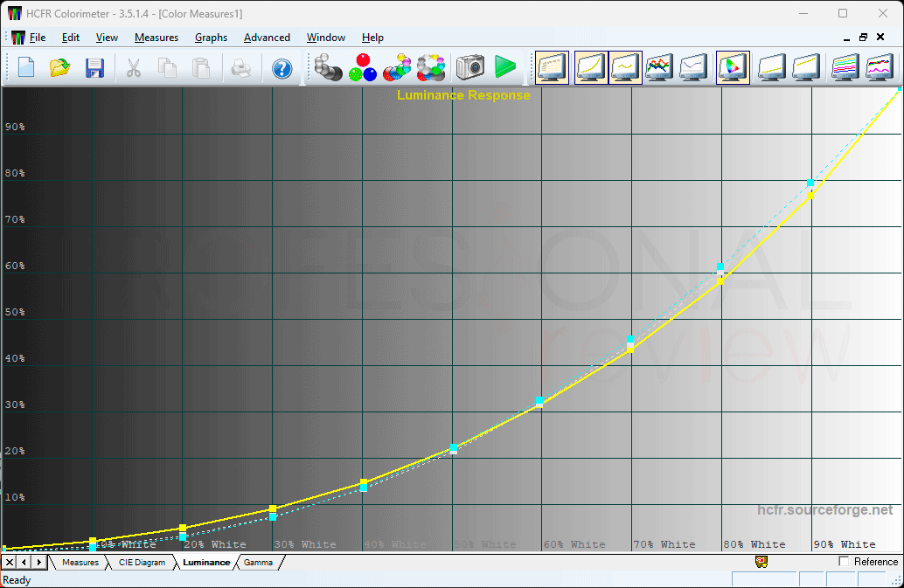The image size is (904, 588).
Task: Click the ring of colored spheres icon
Action: click(x=431, y=67)
